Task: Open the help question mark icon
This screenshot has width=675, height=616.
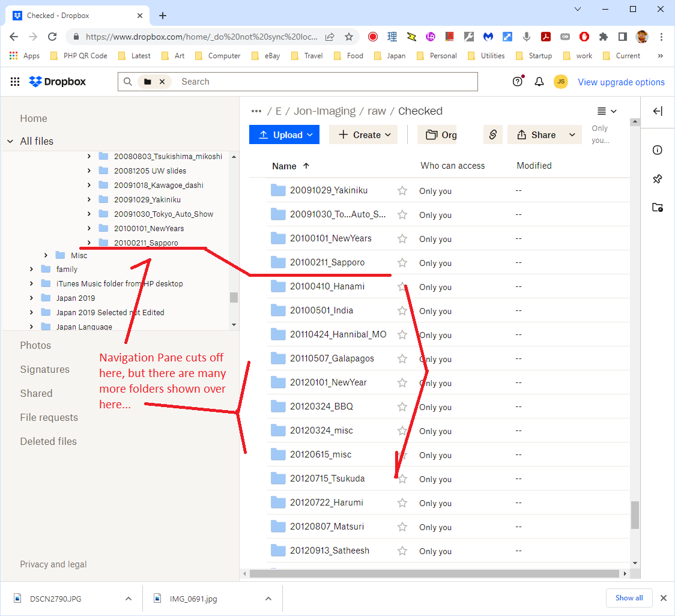Action: pyautogui.click(x=518, y=82)
